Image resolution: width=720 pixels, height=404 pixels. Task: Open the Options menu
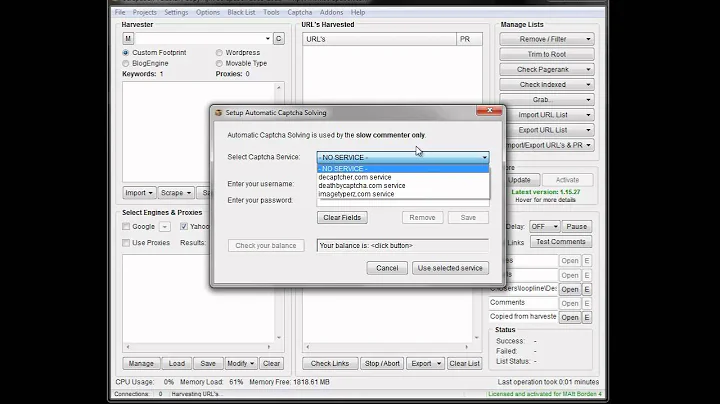click(208, 12)
